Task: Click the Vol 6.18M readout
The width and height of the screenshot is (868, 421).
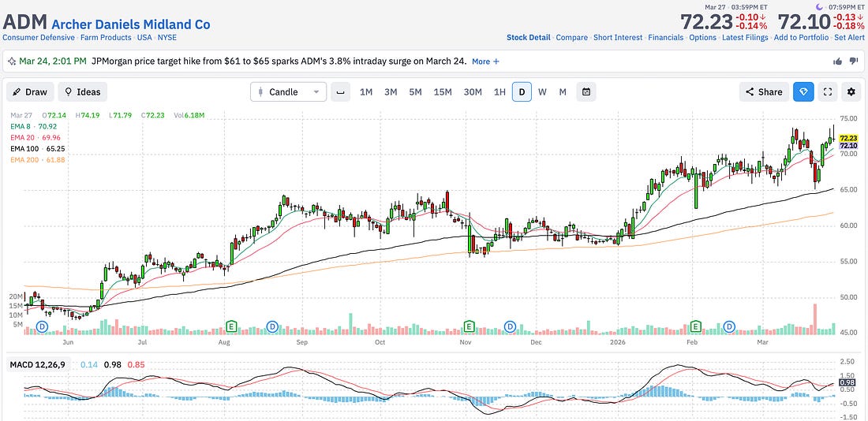Action: [x=190, y=115]
